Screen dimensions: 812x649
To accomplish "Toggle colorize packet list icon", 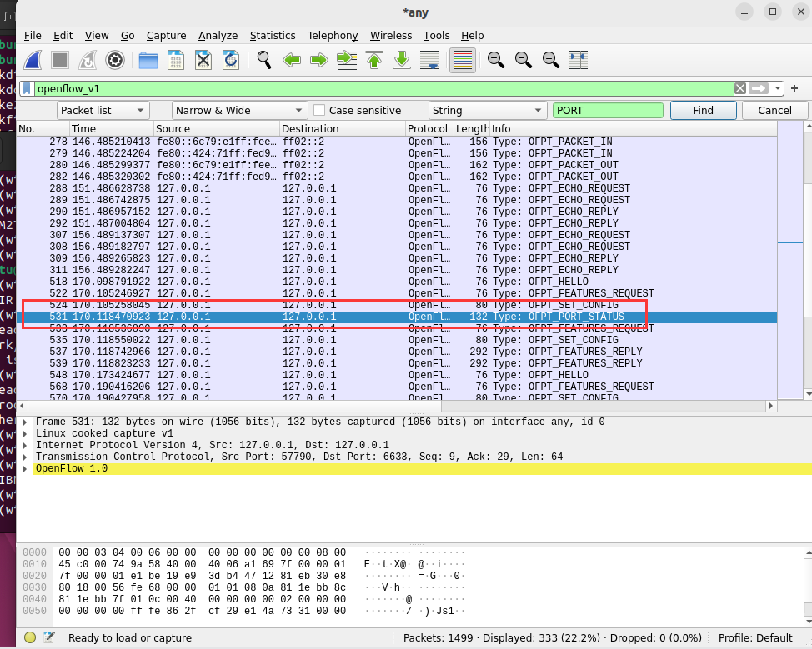I will 462,60.
